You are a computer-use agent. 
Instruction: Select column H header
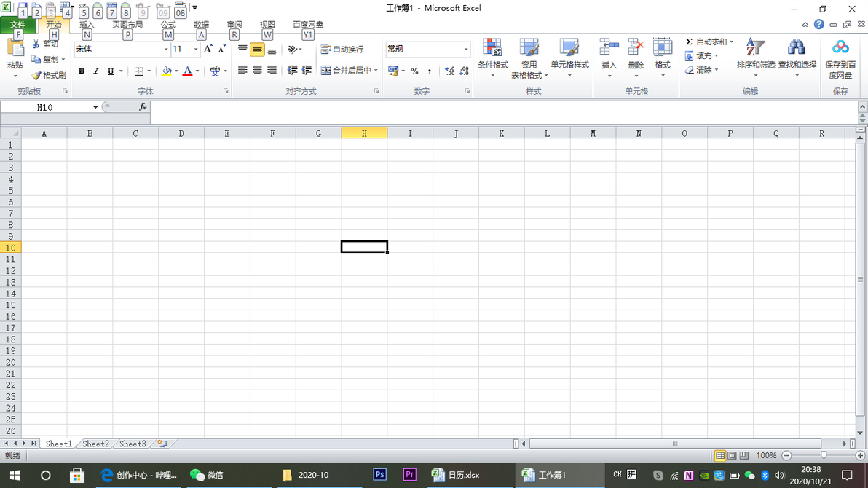click(364, 133)
